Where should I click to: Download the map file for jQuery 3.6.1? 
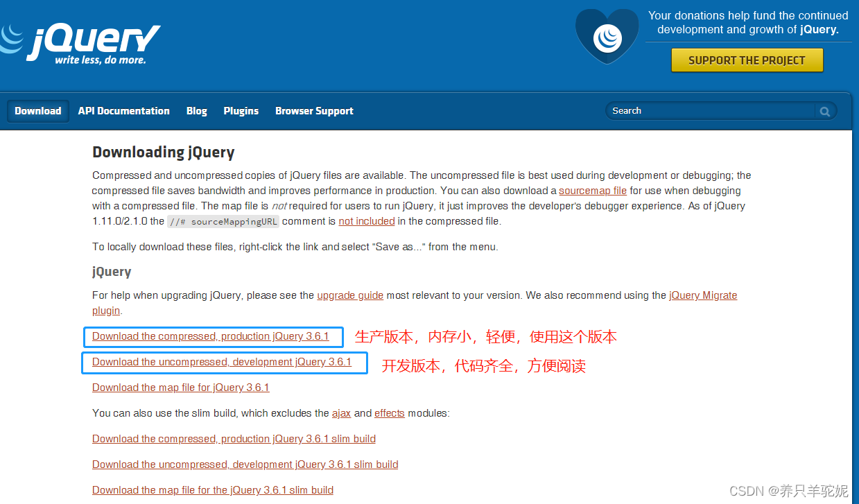180,387
